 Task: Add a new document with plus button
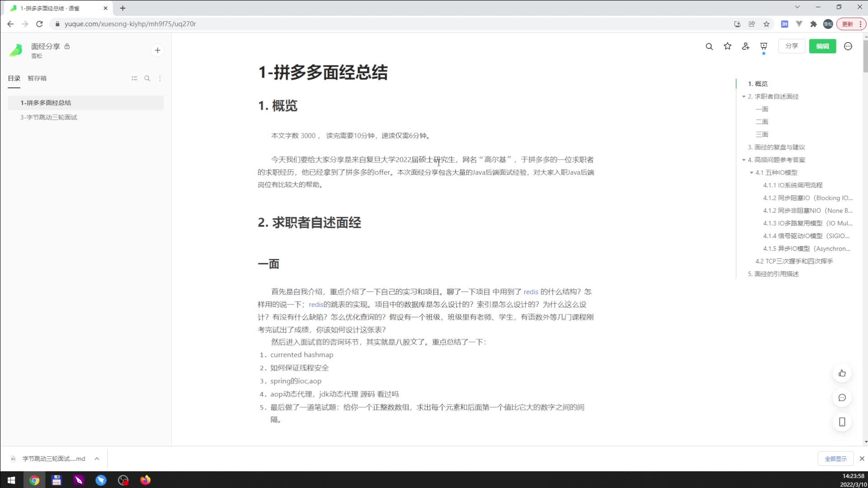[x=157, y=50]
